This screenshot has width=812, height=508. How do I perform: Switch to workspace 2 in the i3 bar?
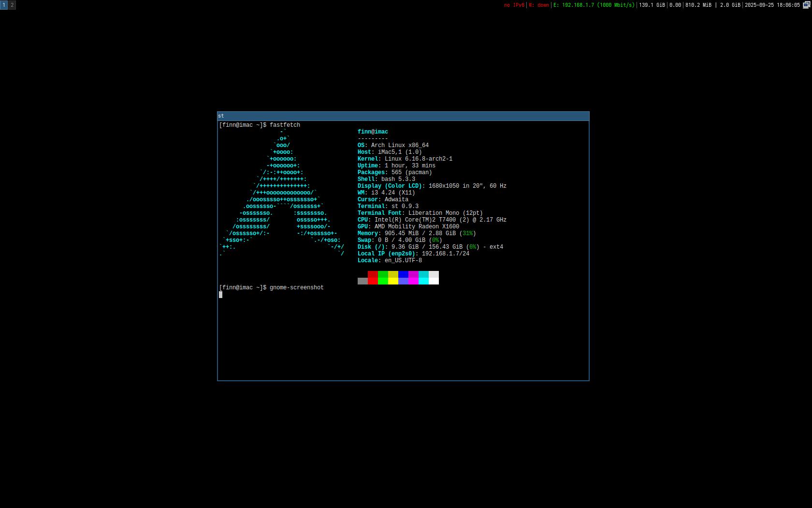(12, 5)
